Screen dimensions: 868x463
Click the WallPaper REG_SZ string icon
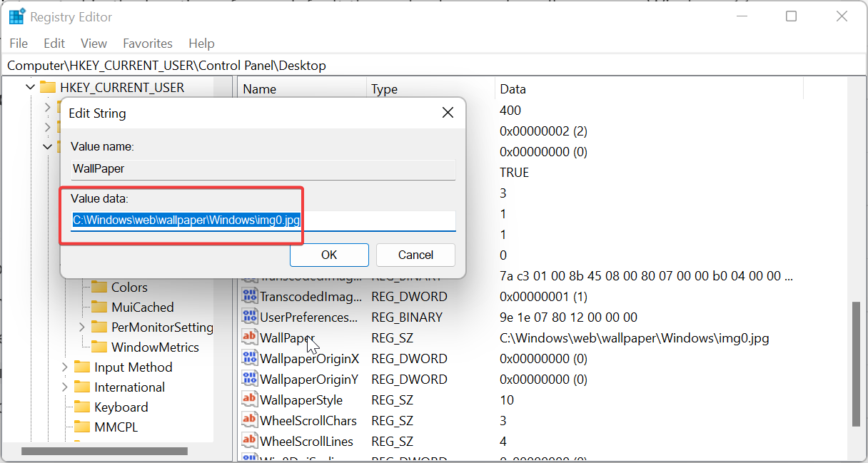point(248,337)
